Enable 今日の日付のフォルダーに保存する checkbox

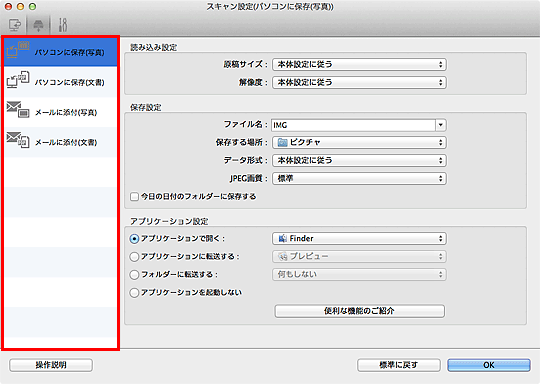tap(134, 197)
